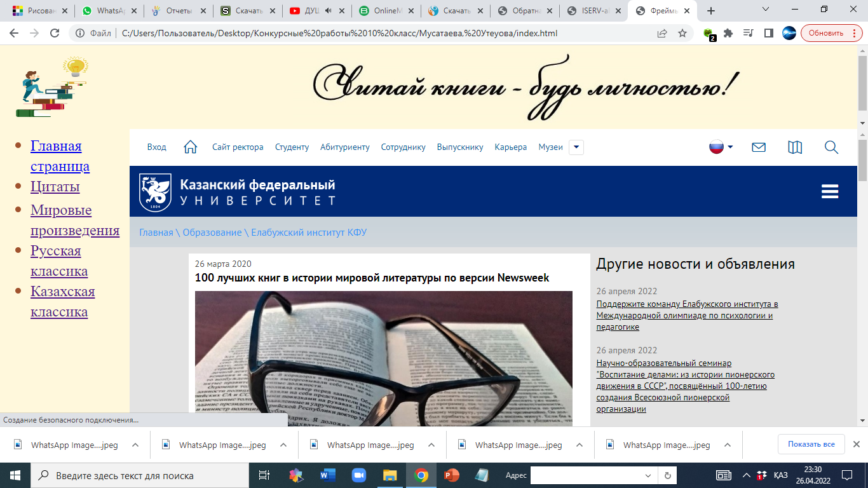Open the Русская классика sidebar link
The width and height of the screenshot is (868, 488).
[x=59, y=261]
